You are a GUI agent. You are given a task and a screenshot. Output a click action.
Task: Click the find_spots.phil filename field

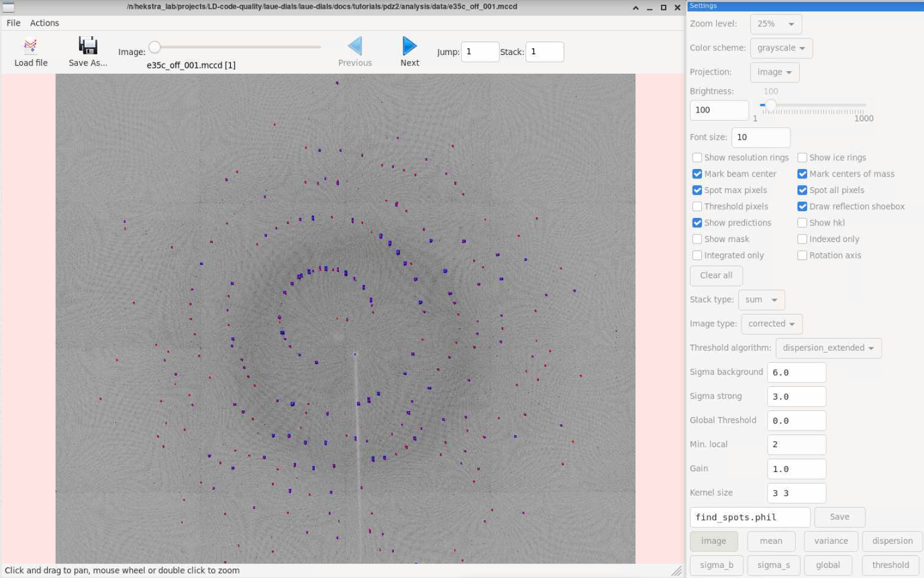pyautogui.click(x=750, y=517)
